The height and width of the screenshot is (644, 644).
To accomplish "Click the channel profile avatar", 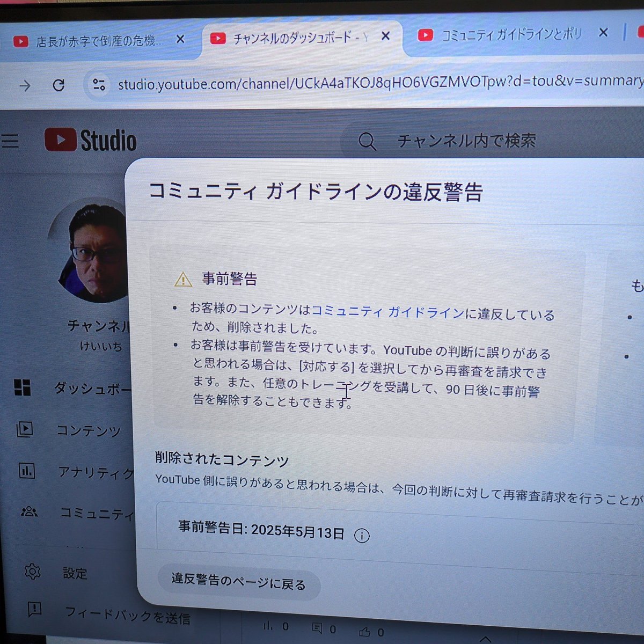I will [x=91, y=250].
